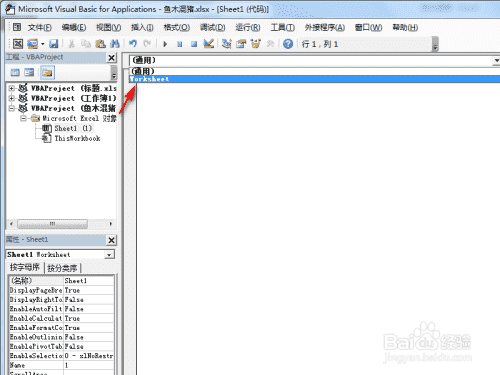Viewport: 500px width, 375px height.
Task: Click the VBA system menu icon in menu bar
Action: tap(17, 27)
